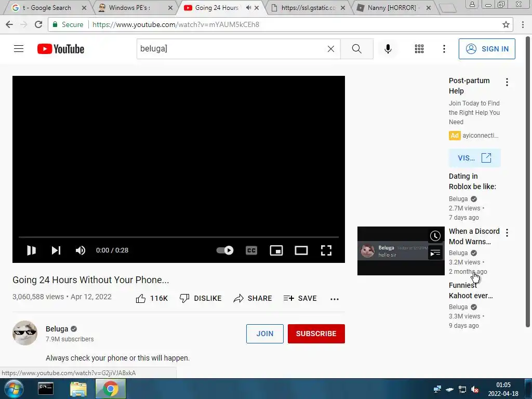
Task: View the Secure site information padlock
Action: tap(55, 24)
